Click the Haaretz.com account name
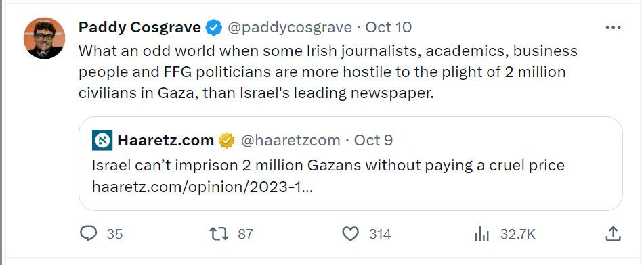This screenshot has width=644, height=265. tap(165, 141)
